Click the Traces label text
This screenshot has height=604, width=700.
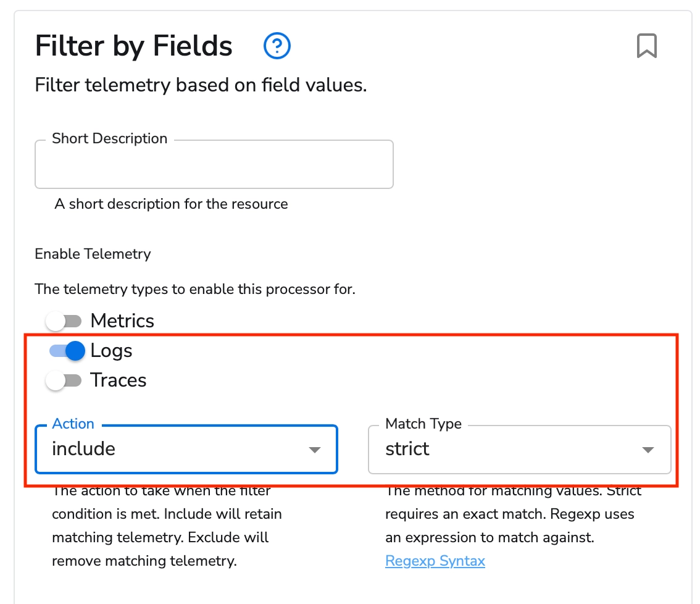(119, 380)
